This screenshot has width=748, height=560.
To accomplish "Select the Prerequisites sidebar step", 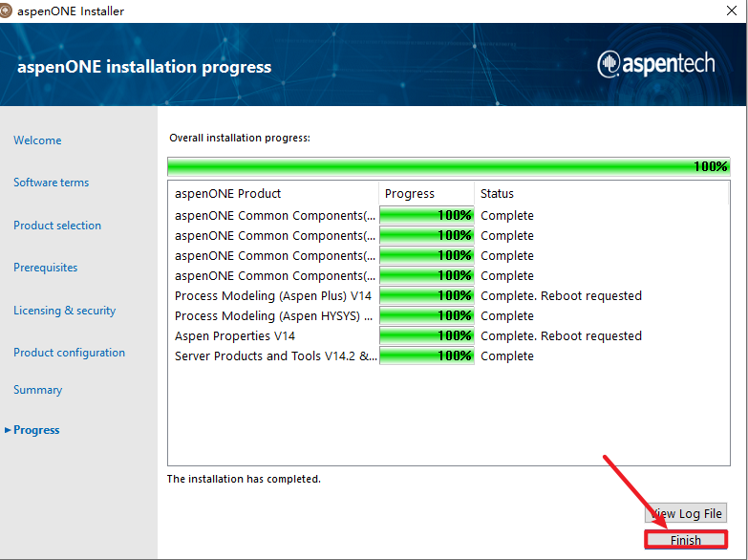I will [46, 268].
